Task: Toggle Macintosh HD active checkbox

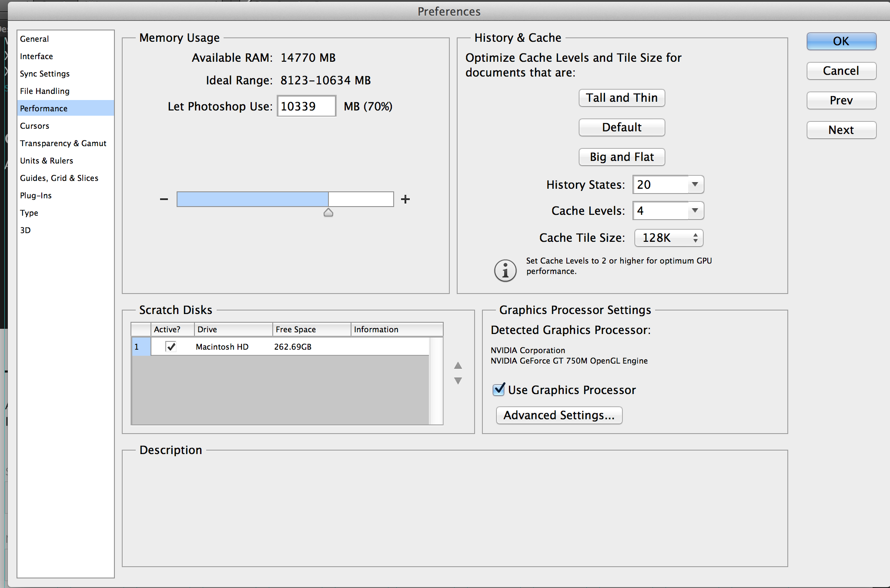Action: coord(171,347)
